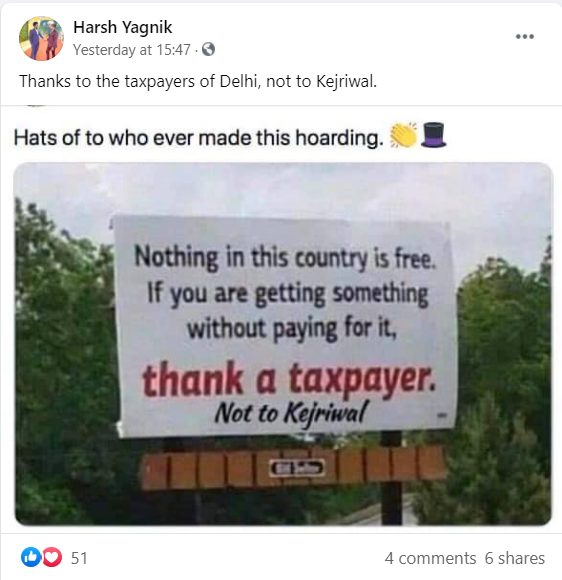Click the clapping hands emoji
562x580 pixels.
(403, 135)
